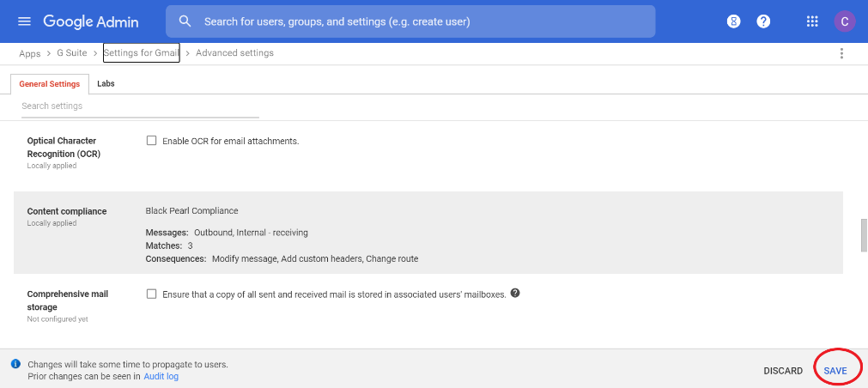Click the search magnifier icon
The height and width of the screenshot is (388, 868).
[x=185, y=21]
